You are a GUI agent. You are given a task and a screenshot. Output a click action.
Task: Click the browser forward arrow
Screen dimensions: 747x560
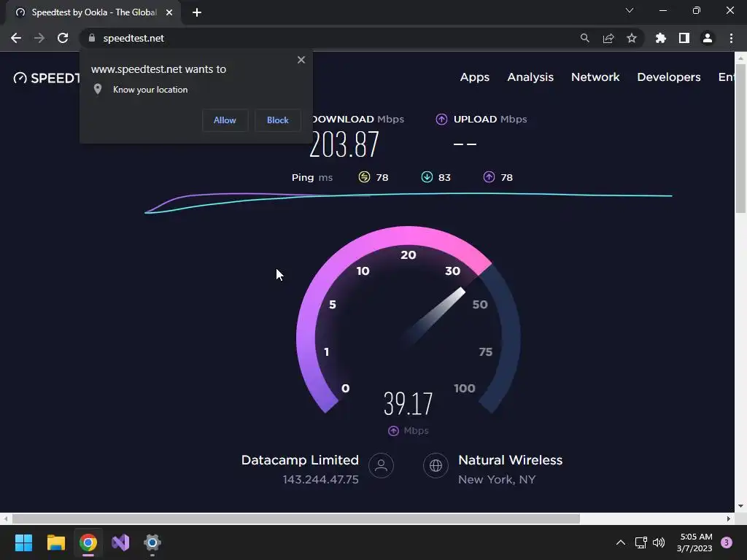(39, 38)
